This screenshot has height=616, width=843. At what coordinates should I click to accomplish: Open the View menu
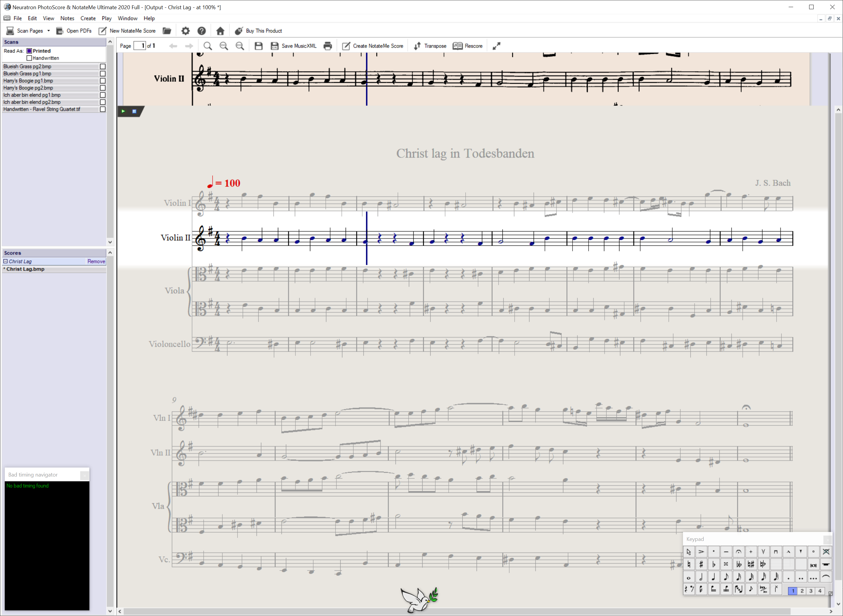click(48, 18)
